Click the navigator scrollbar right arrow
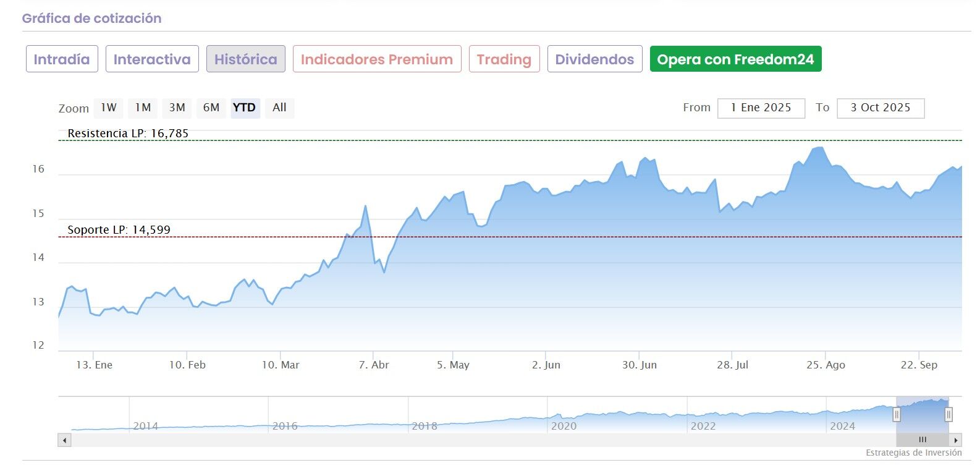Viewport: 980px width, 468px height. (x=956, y=440)
